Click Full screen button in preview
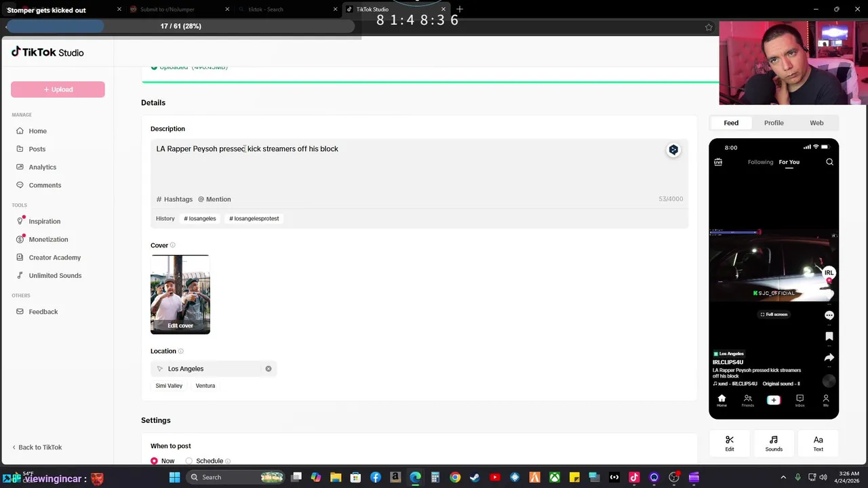Viewport: 868px width, 488px height. [x=774, y=314]
